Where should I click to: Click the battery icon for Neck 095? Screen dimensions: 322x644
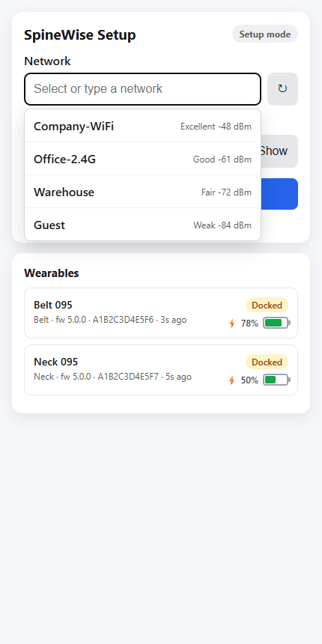pos(277,380)
